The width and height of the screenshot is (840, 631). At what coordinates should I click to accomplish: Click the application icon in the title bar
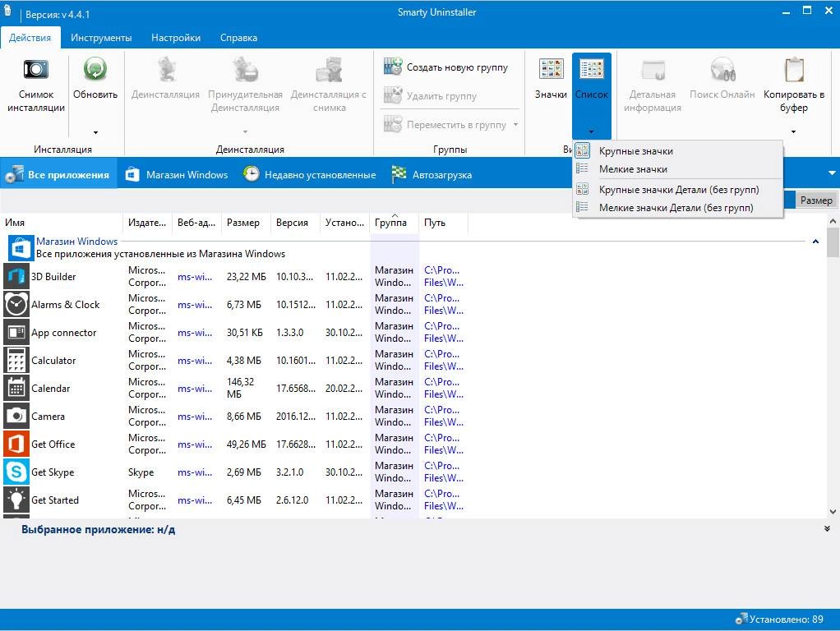pos(7,12)
